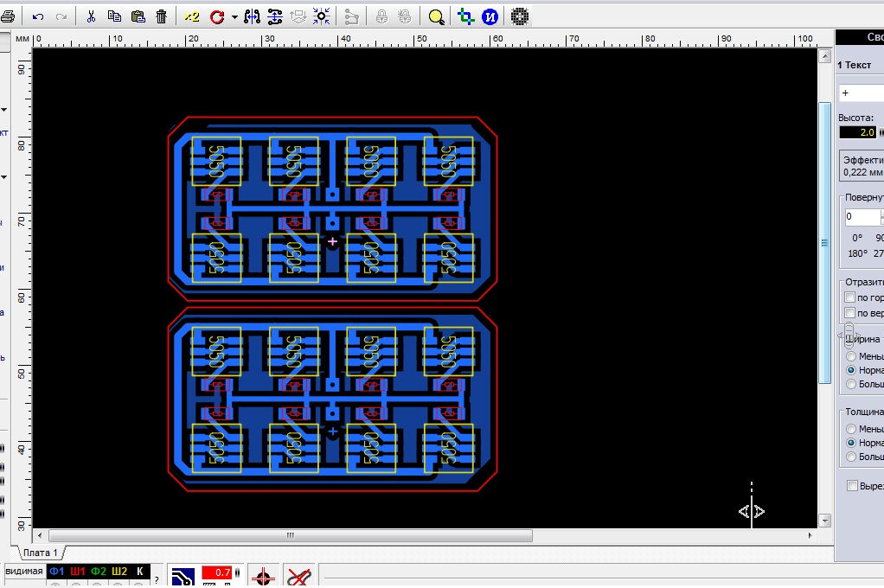Click the text height input field
This screenshot has height=588, width=884.
tap(857, 132)
